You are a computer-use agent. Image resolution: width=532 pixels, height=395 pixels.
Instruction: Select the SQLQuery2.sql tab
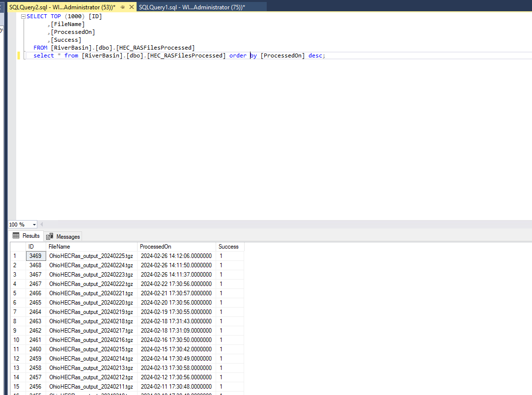pyautogui.click(x=62, y=7)
